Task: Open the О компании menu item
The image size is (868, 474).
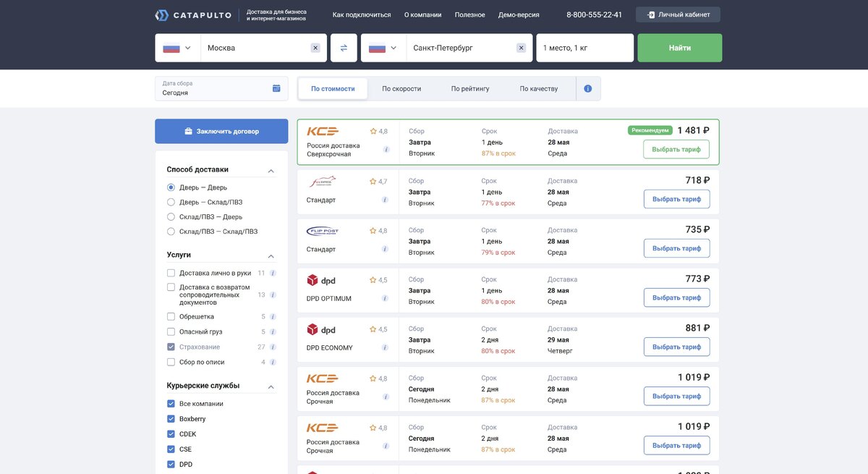Action: click(422, 14)
